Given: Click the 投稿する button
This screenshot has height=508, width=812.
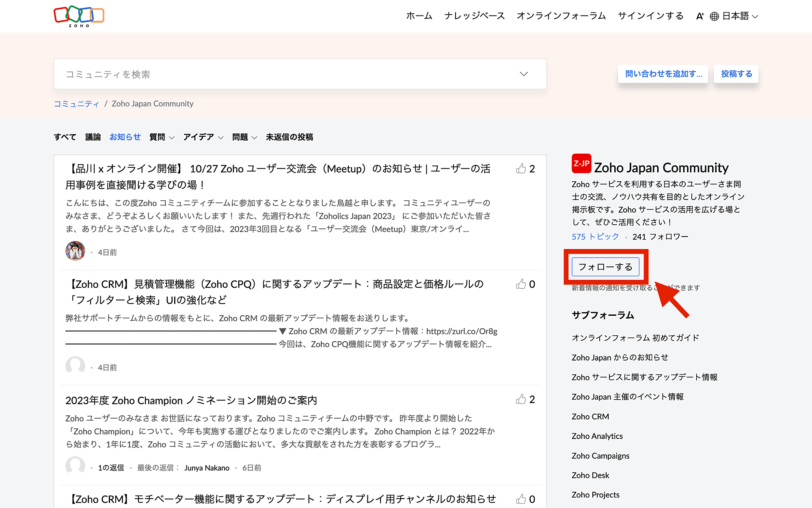Looking at the screenshot, I should click(736, 74).
